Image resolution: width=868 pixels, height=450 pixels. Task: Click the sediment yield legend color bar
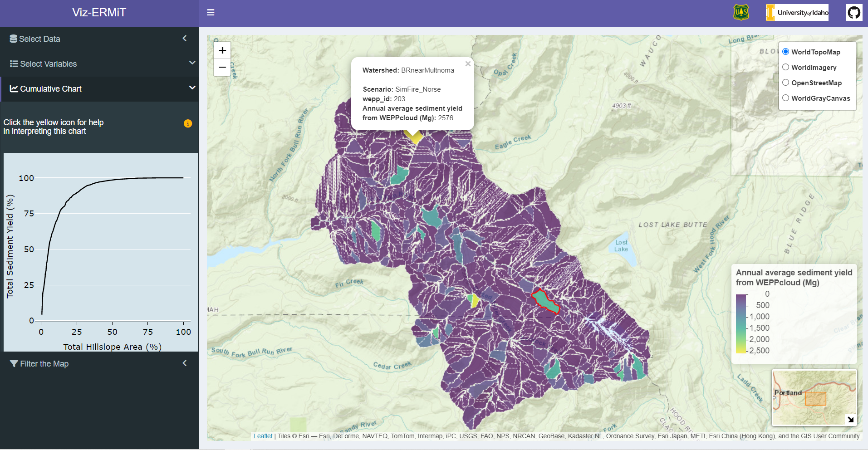coord(741,323)
